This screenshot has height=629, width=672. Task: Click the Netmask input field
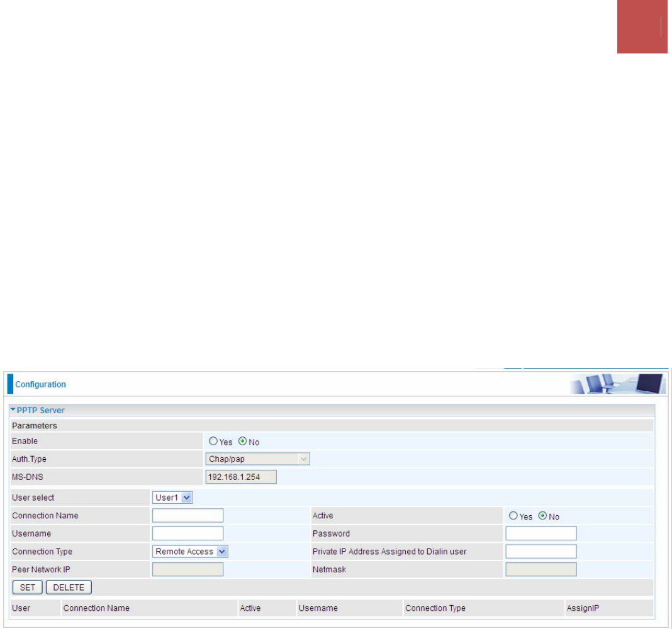541,569
